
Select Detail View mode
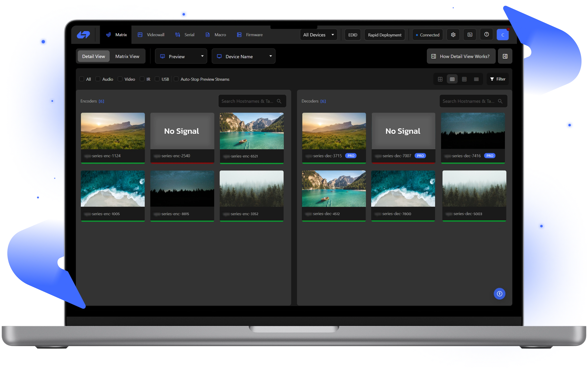point(94,56)
